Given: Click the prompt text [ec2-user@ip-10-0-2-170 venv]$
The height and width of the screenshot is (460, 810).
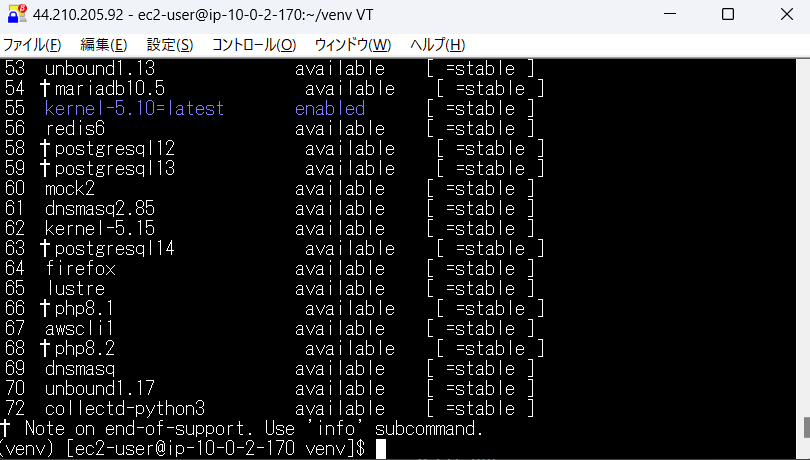Looking at the screenshot, I should [216, 448].
